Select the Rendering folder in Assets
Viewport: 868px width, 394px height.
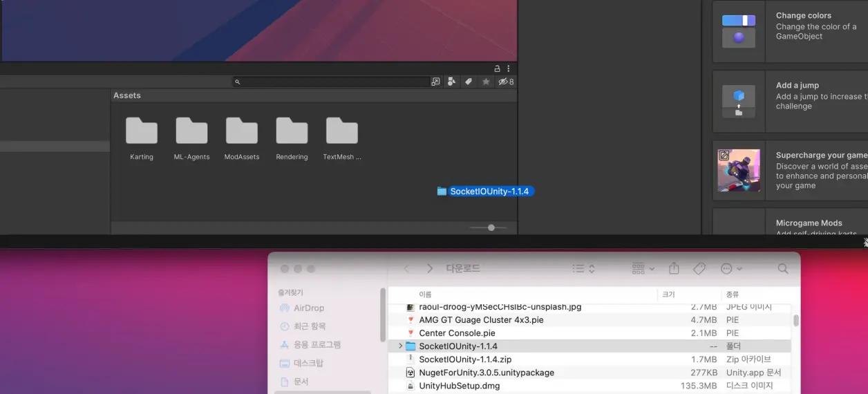(292, 139)
